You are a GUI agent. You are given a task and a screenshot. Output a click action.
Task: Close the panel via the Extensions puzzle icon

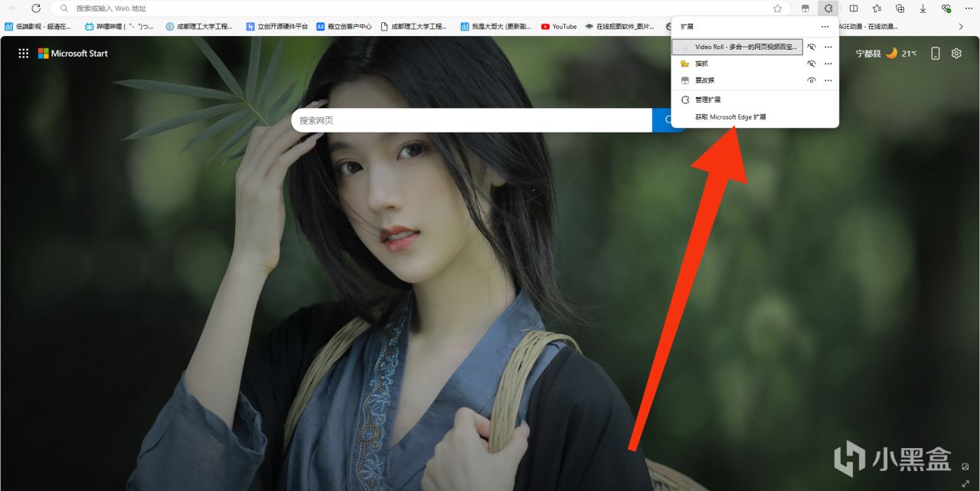point(828,8)
